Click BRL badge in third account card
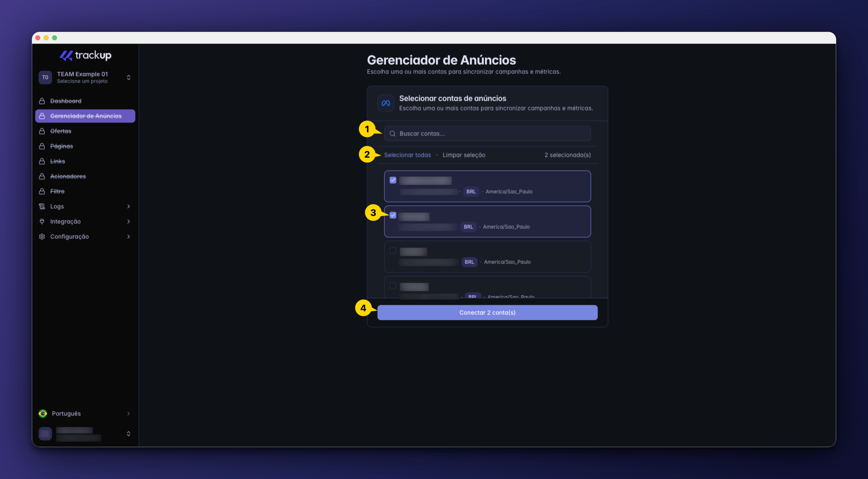Screen dimensions: 868x479 pos(469,262)
